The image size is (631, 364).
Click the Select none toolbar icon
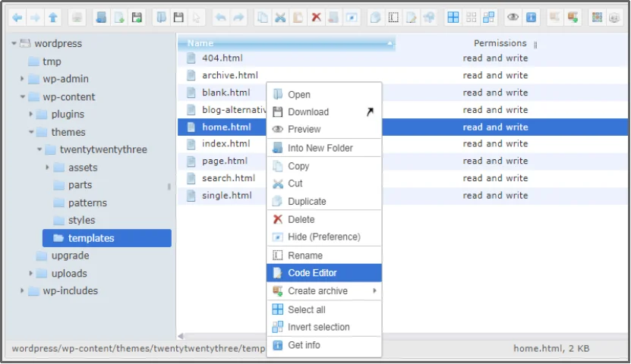coord(471,17)
